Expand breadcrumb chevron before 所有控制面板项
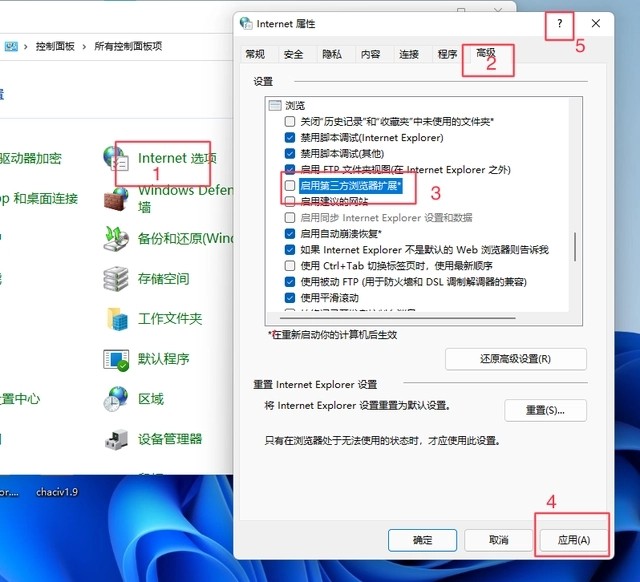Viewport: 640px width, 582px height. 84,47
